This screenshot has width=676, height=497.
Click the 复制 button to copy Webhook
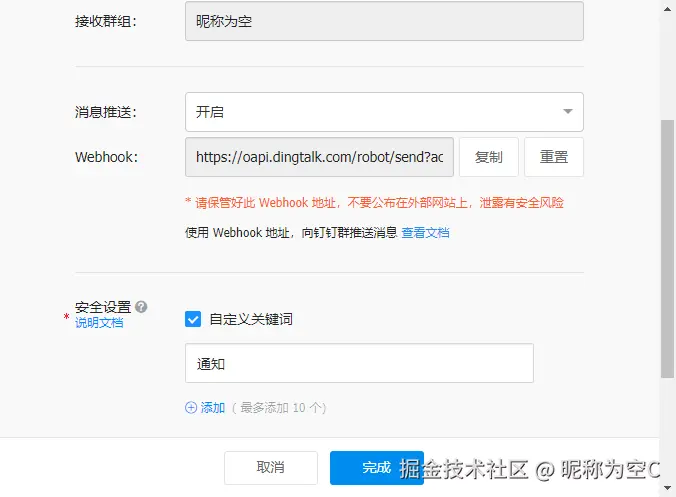coord(488,157)
